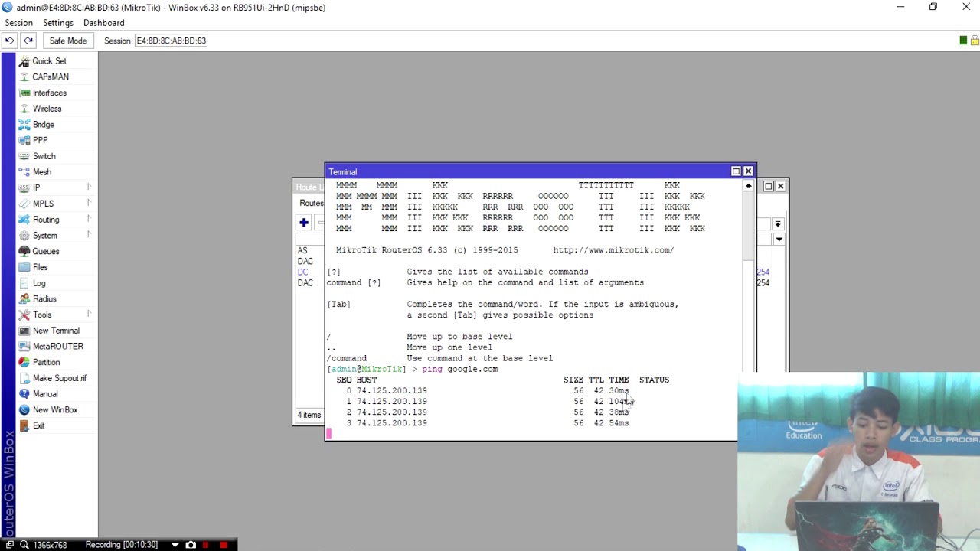
Task: Take a snapshot with the recorder camera icon
Action: coord(191,545)
